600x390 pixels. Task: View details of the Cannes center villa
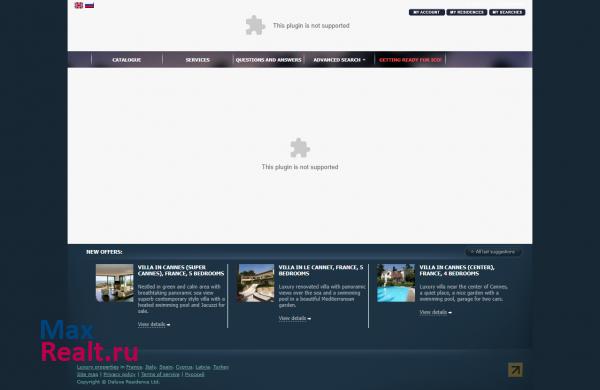tap(435, 312)
